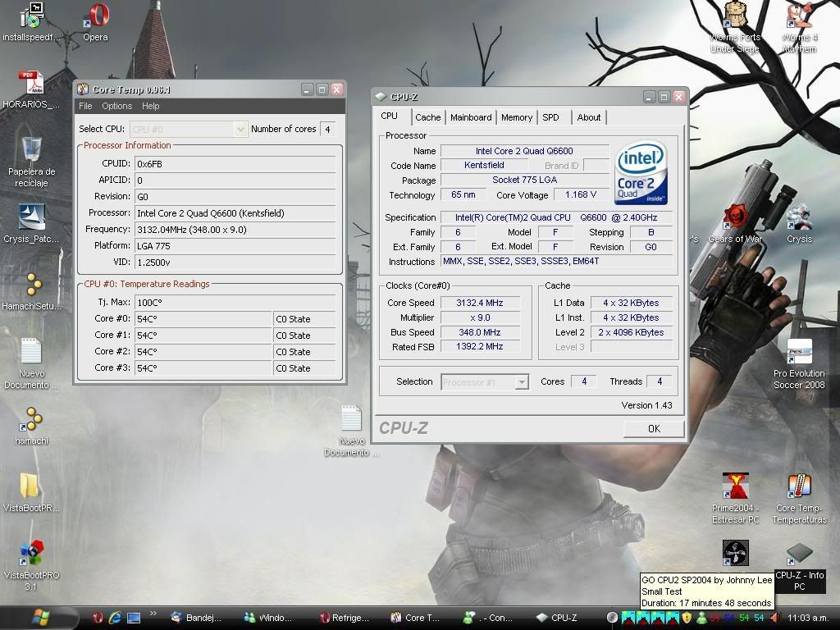This screenshot has height=630, width=840.
Task: Switch to the About tab in CPU-Z
Action: [x=589, y=117]
